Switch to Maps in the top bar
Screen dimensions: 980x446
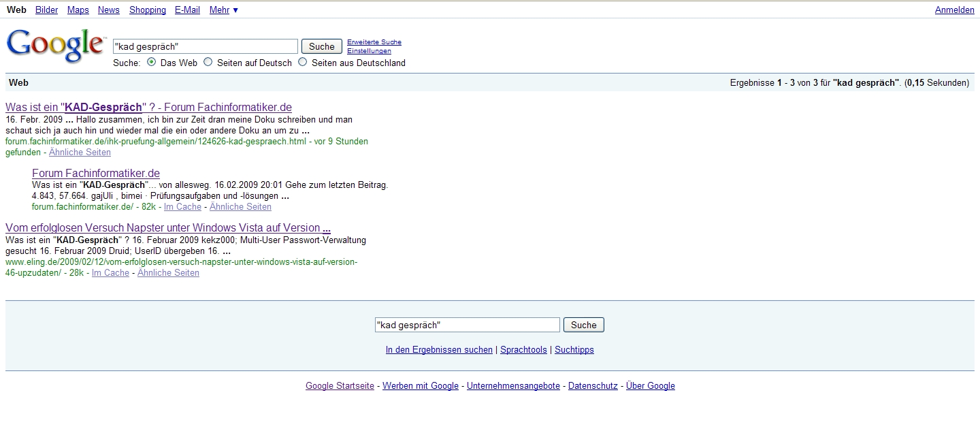78,10
